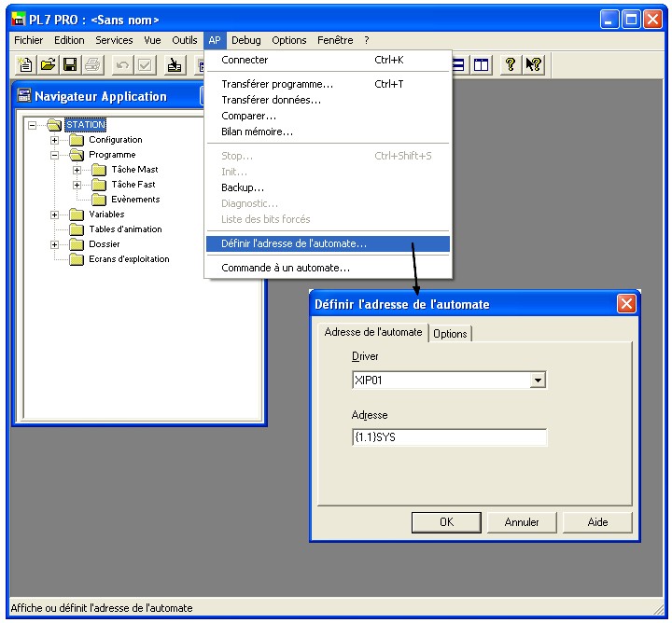Open the Outils menu
This screenshot has height=623, width=672.
click(x=184, y=40)
